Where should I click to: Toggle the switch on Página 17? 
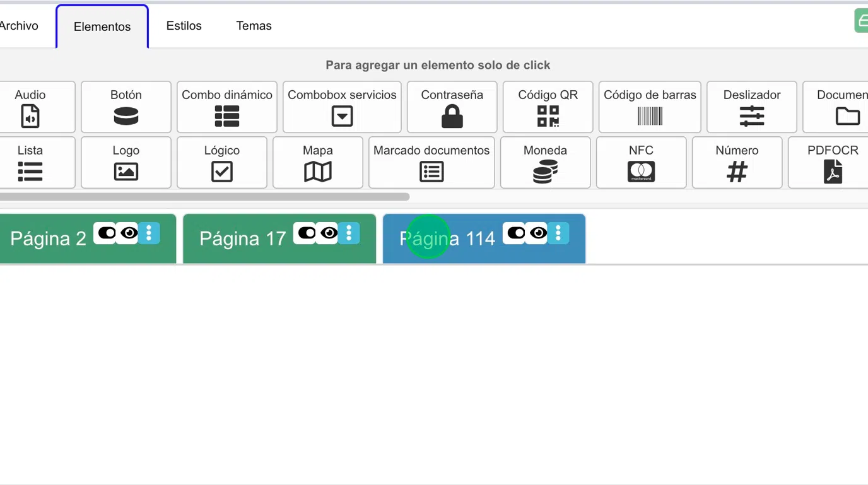(307, 233)
